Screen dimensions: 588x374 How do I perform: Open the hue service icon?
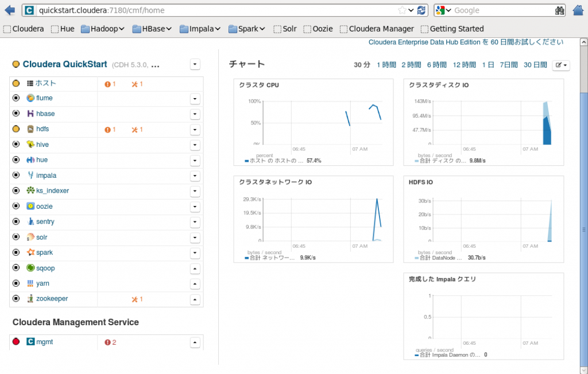coord(30,160)
